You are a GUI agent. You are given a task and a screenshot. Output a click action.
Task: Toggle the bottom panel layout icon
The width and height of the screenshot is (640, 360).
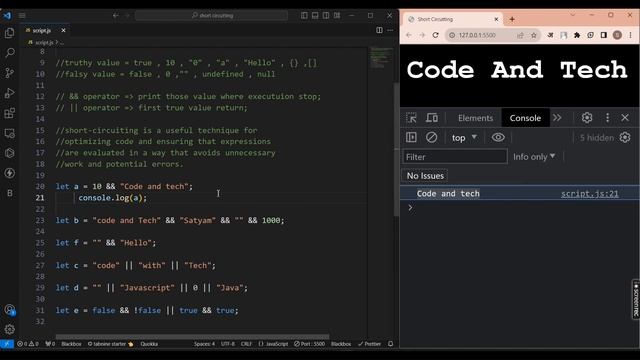(x=315, y=16)
